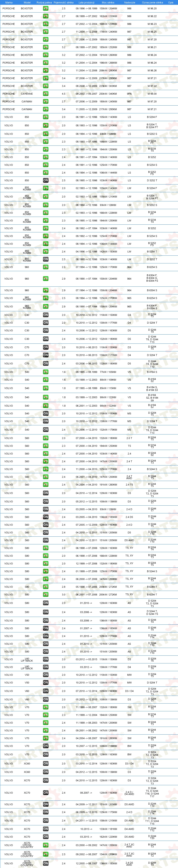Select power value 133kW / 181KM
The image size is (178, 868).
click(x=108, y=829)
